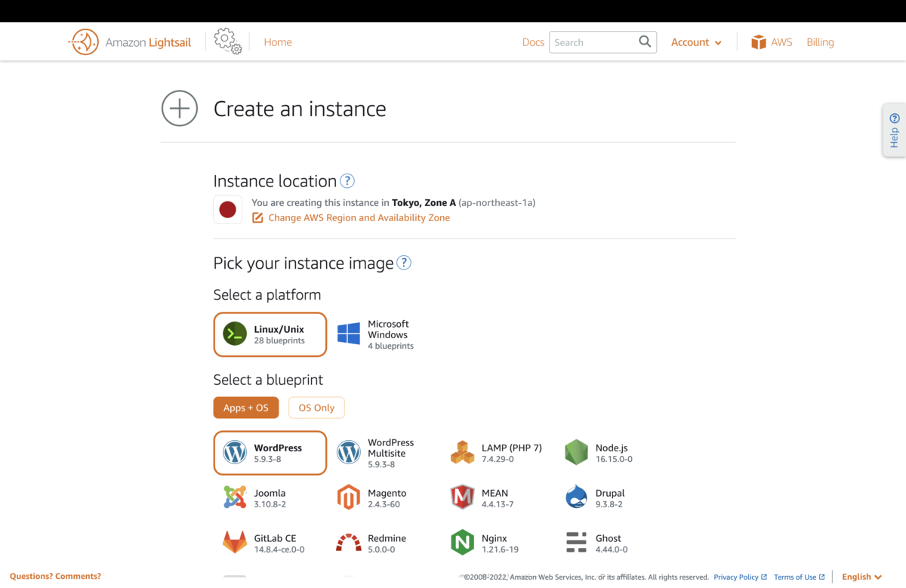Click the Node.js hexagon icon
This screenshot has height=588, width=906.
point(576,452)
